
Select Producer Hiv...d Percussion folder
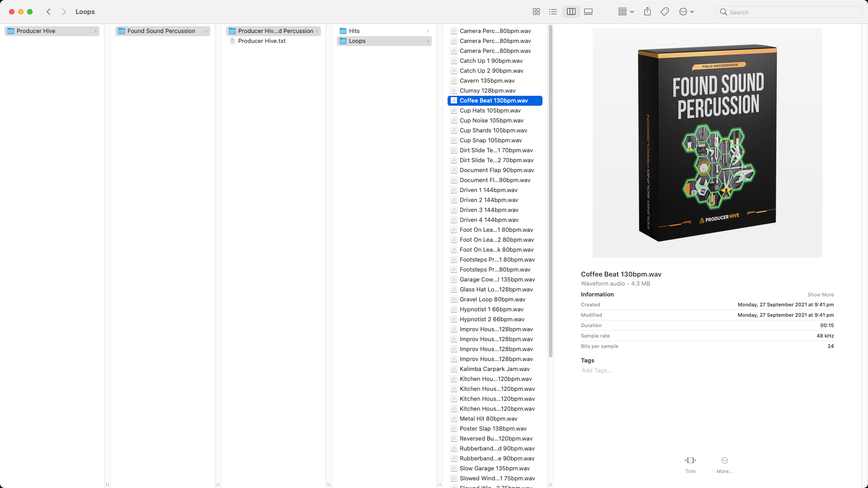point(274,31)
